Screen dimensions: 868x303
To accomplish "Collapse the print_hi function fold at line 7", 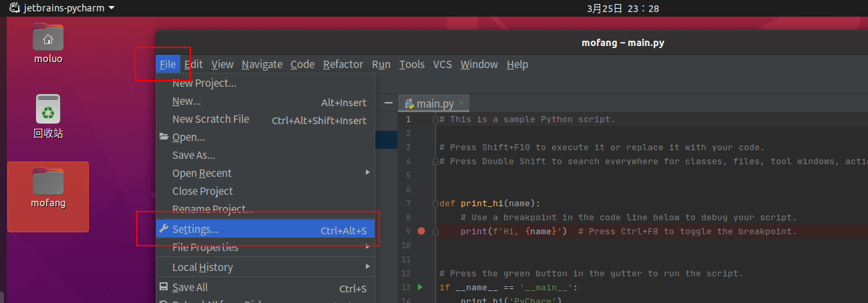I will click(x=435, y=204).
